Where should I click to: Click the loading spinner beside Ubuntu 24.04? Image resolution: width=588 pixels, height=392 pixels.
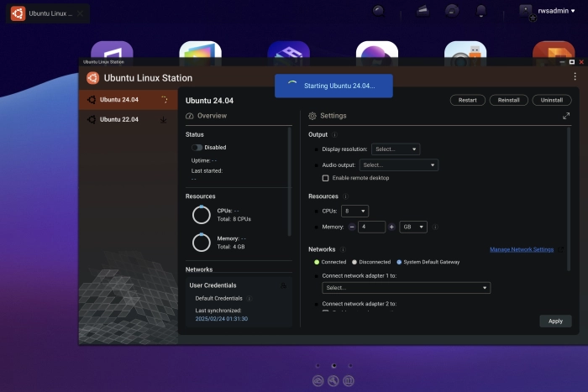point(165,99)
